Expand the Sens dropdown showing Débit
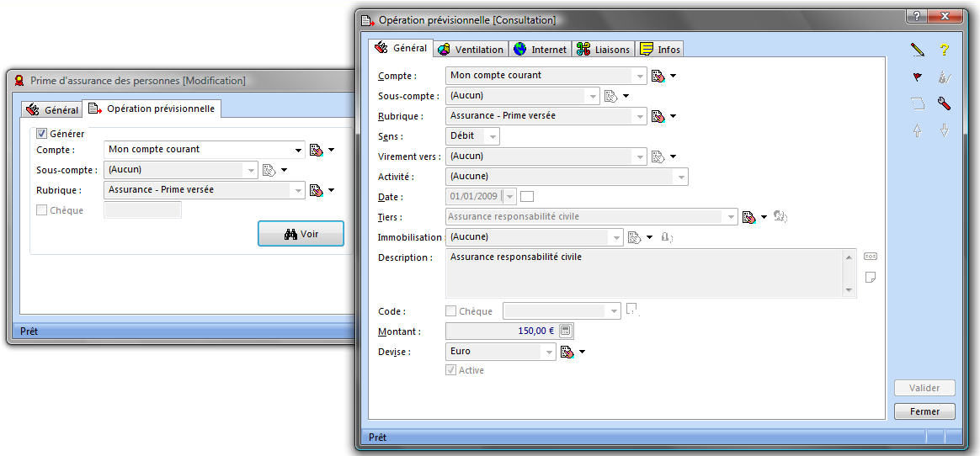The height and width of the screenshot is (456, 980). [x=493, y=136]
